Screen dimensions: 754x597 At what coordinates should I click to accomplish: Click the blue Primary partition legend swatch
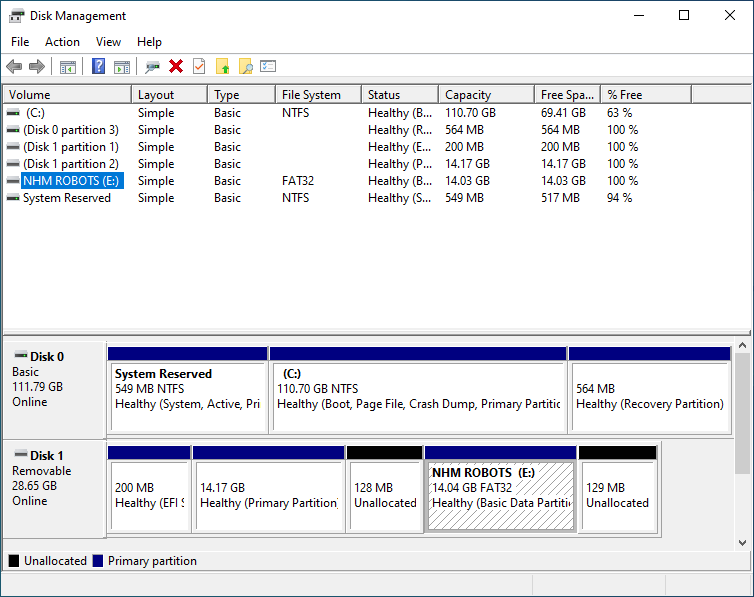pos(98,560)
